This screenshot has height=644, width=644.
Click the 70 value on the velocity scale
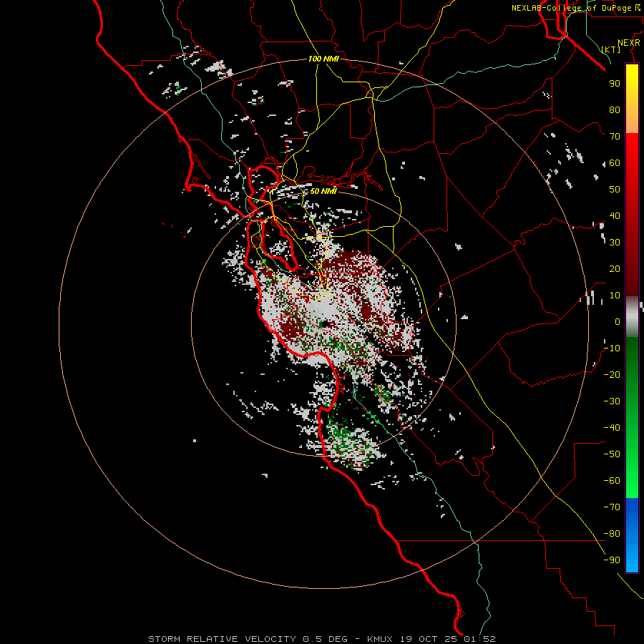(615, 137)
